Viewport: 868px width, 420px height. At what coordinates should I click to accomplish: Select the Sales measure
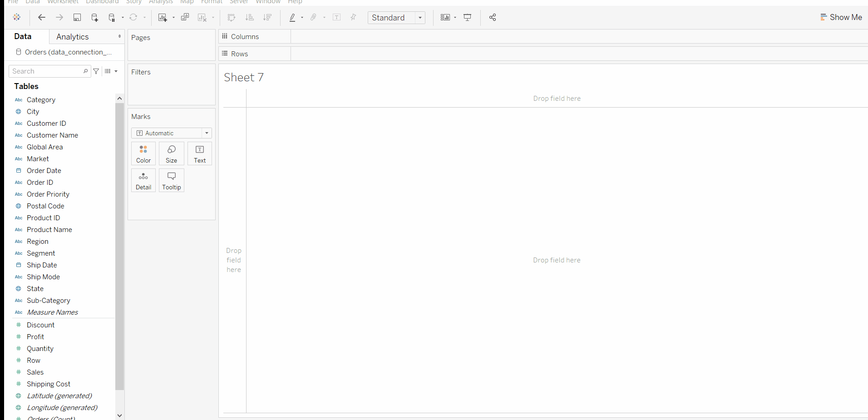click(x=35, y=372)
